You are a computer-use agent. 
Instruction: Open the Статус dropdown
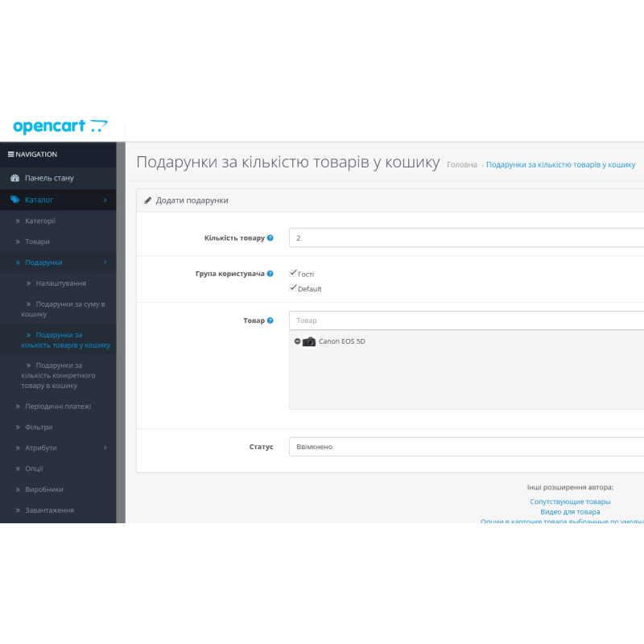tap(467, 447)
